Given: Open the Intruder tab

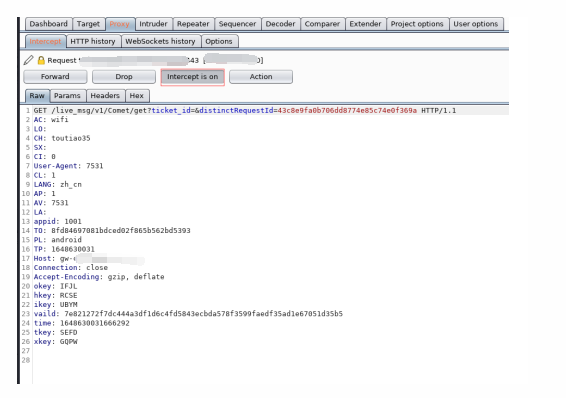Looking at the screenshot, I should click(x=153, y=24).
